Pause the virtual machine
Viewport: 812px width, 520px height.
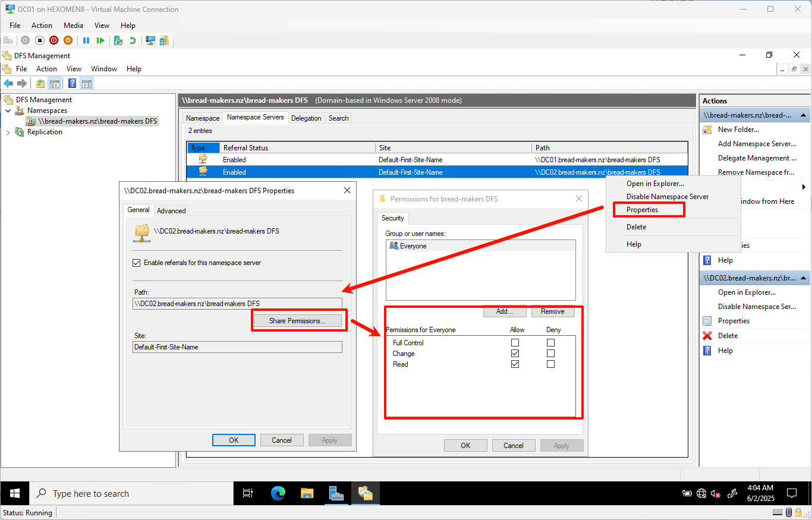(x=86, y=40)
